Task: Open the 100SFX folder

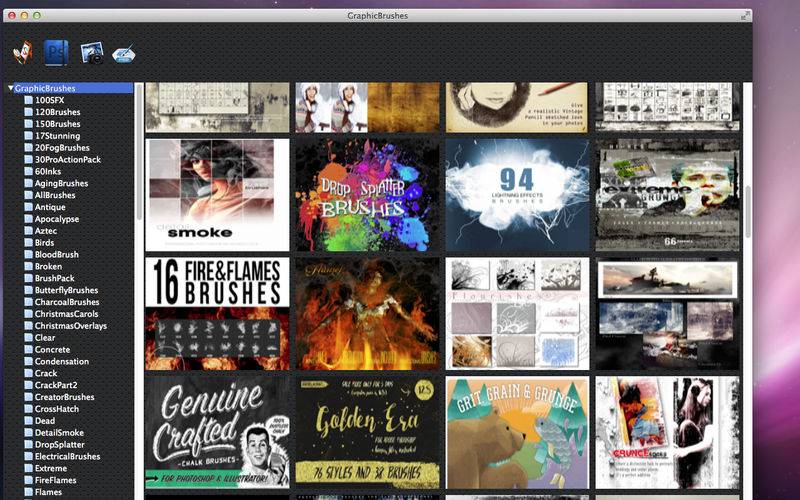Action: [x=49, y=100]
